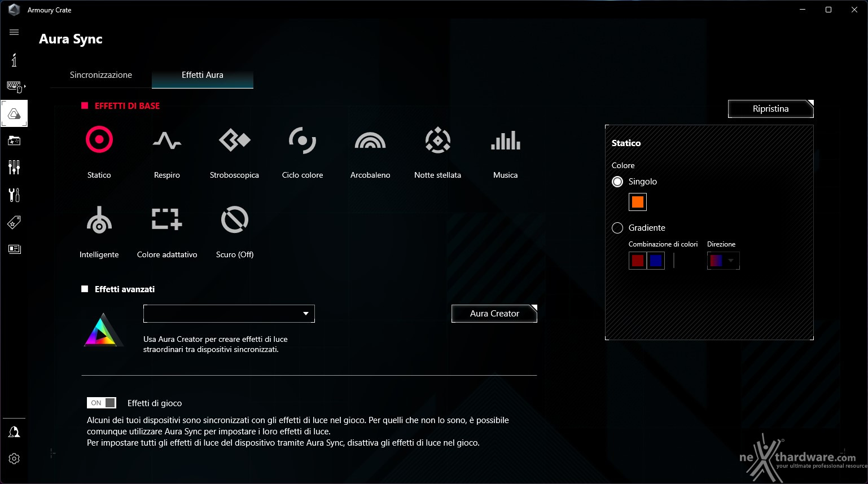Open notifications bell in sidebar

click(x=14, y=432)
